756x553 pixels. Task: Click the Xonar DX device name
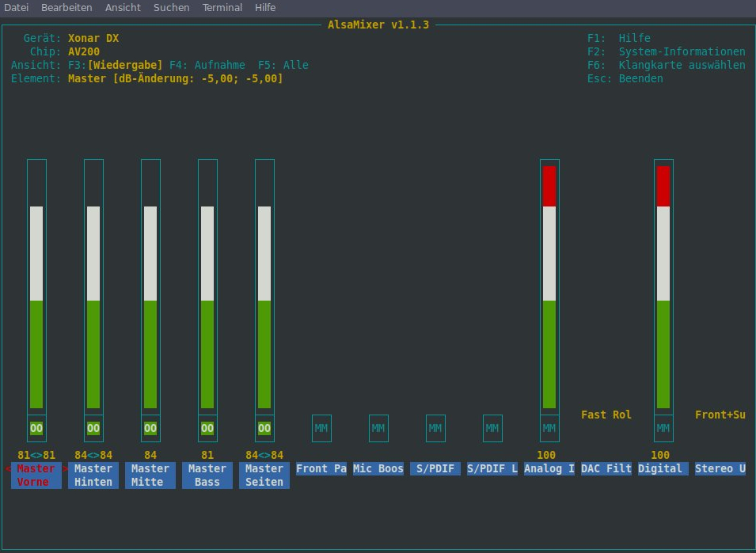pos(93,38)
